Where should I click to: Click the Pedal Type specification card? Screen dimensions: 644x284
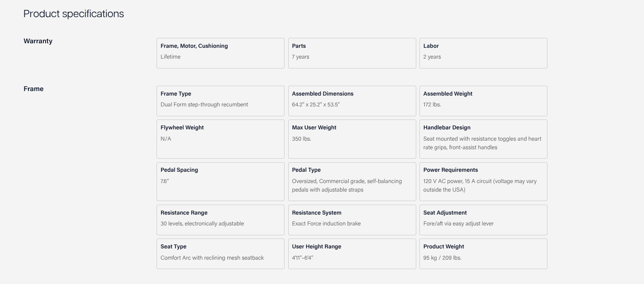[352, 182]
